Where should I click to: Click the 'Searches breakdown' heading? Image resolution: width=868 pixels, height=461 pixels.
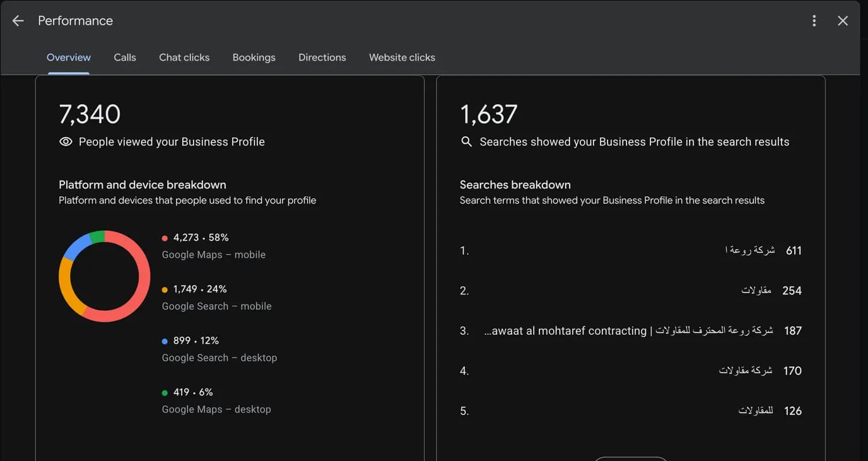pyautogui.click(x=515, y=185)
